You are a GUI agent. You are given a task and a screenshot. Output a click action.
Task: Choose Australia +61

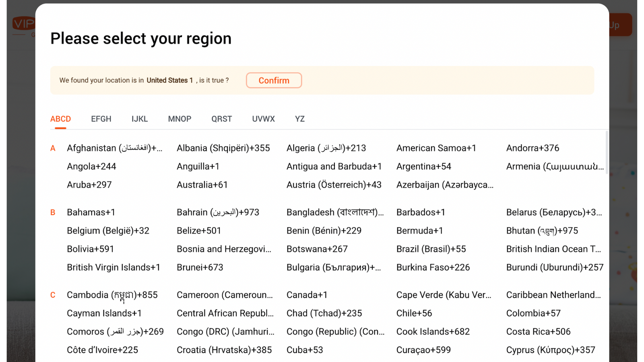click(202, 185)
